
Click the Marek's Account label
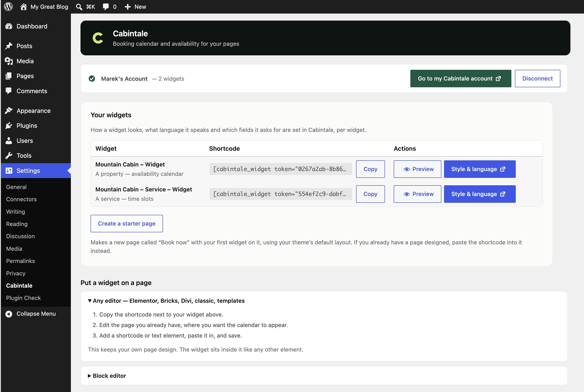pyautogui.click(x=124, y=79)
